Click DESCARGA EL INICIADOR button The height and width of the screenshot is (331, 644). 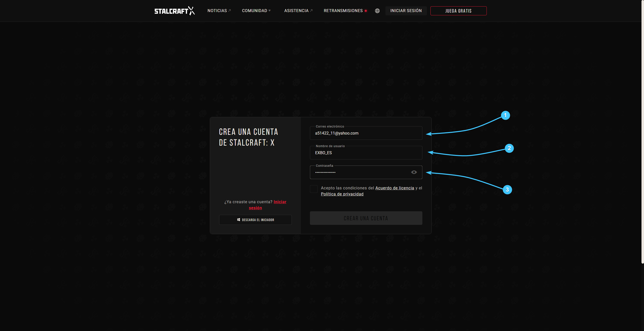pyautogui.click(x=255, y=220)
